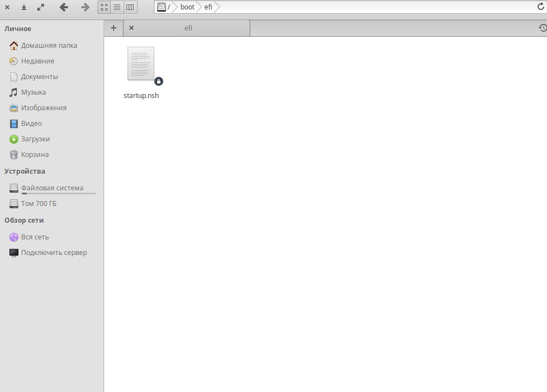Click the home icon beside Домашняя папка
The image size is (547, 392).
click(x=13, y=45)
